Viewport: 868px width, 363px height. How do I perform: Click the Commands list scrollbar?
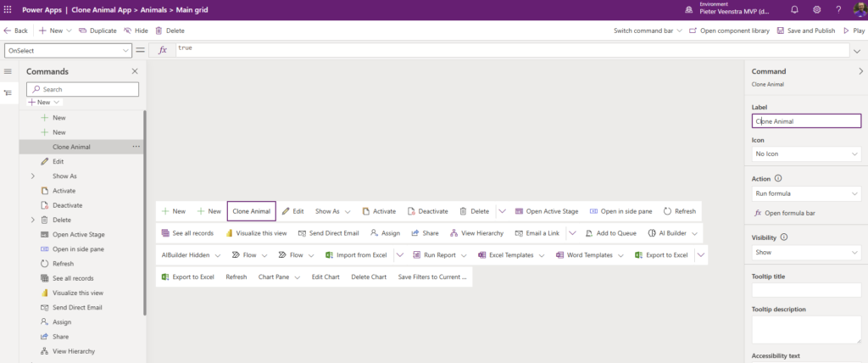click(x=145, y=214)
